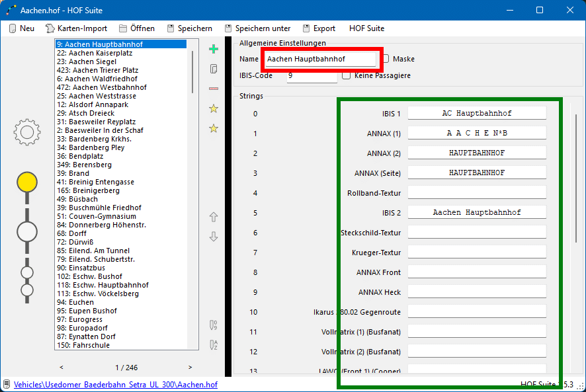Enable the Maske checkbox
586x392 pixels.
pos(386,59)
